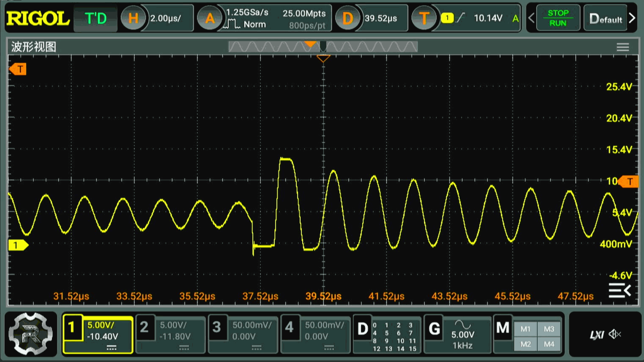644x362 pixels.
Task: Enable channel 2 with its button
Action: point(144,327)
